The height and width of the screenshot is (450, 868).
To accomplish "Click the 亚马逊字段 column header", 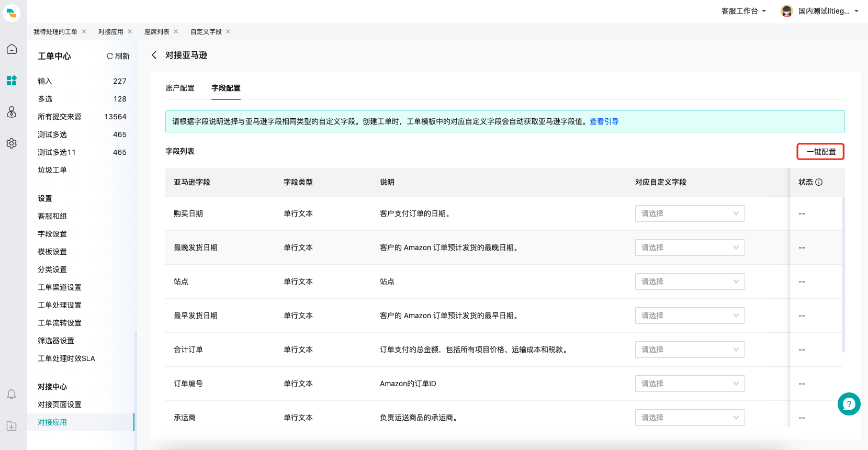I will (192, 182).
